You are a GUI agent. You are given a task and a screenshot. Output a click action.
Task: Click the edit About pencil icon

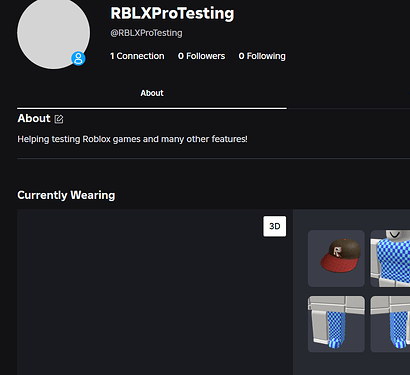[x=59, y=119]
